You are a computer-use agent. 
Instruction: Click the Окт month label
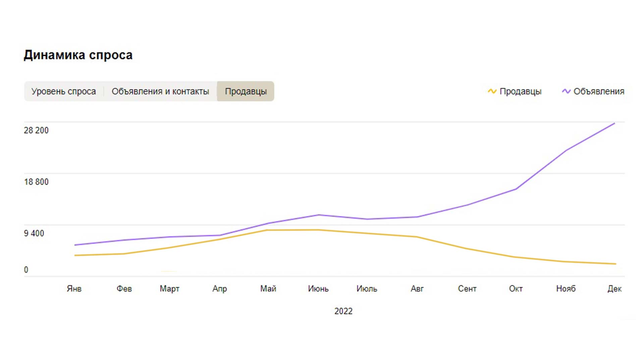(516, 289)
